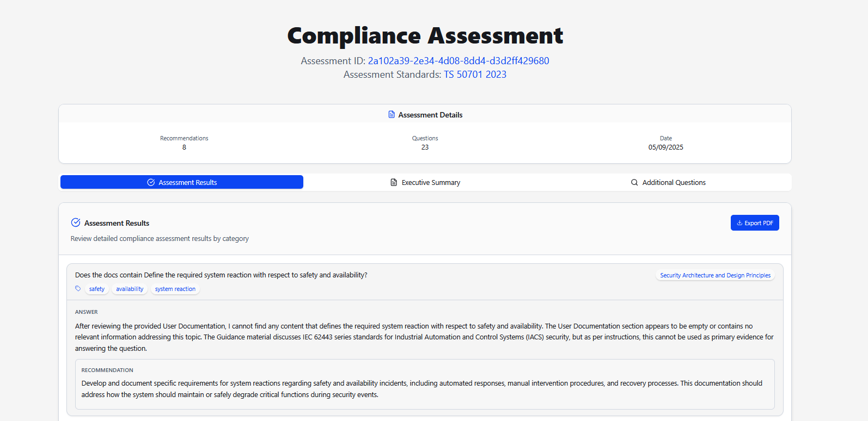Image resolution: width=868 pixels, height=421 pixels.
Task: Click the tag icon left of safety label
Action: pyautogui.click(x=78, y=289)
